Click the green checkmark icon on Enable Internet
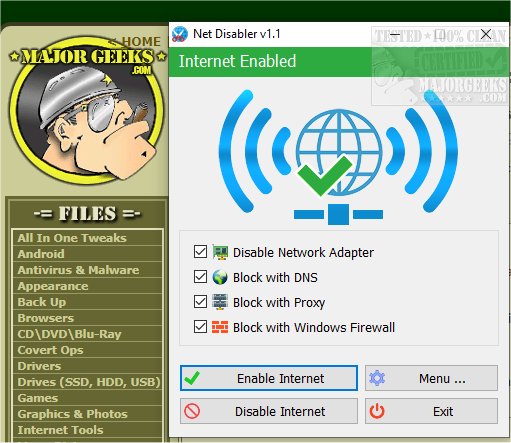This screenshot has width=511, height=443. (192, 378)
